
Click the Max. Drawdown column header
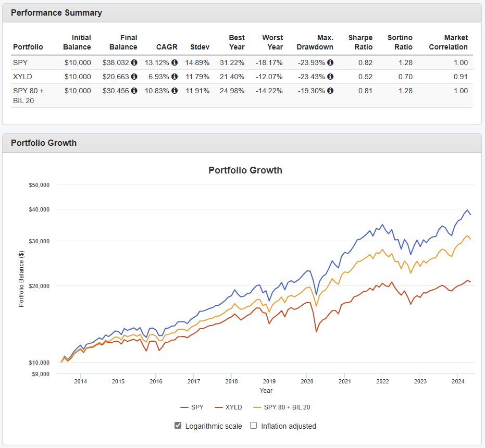pyautogui.click(x=315, y=42)
